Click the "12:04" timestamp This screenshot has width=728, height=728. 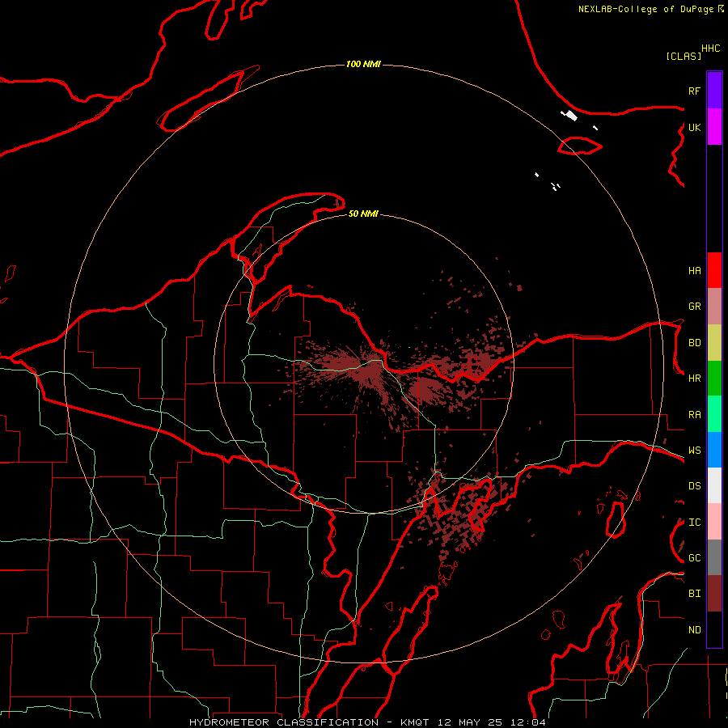tap(528, 722)
